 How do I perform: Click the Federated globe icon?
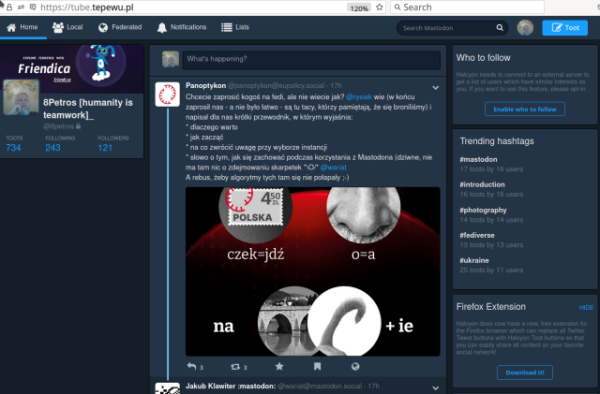(x=103, y=28)
